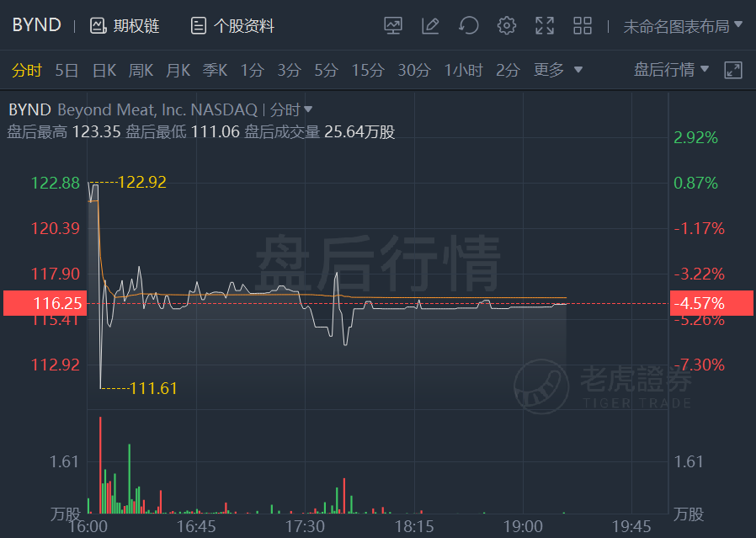Click the 16:45 time axis label
This screenshot has height=538, width=756.
pyautogui.click(x=196, y=526)
